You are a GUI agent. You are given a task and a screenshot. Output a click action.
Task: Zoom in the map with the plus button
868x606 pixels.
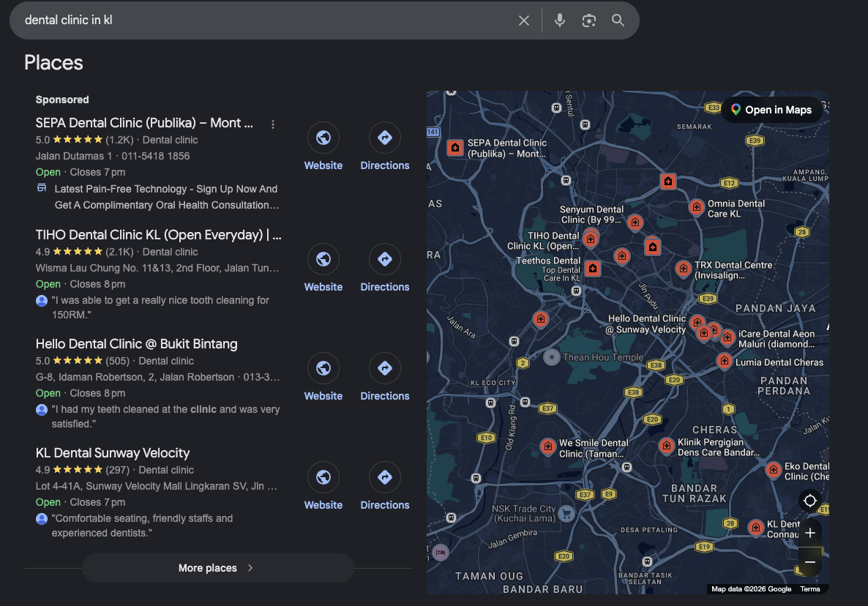[x=810, y=533]
